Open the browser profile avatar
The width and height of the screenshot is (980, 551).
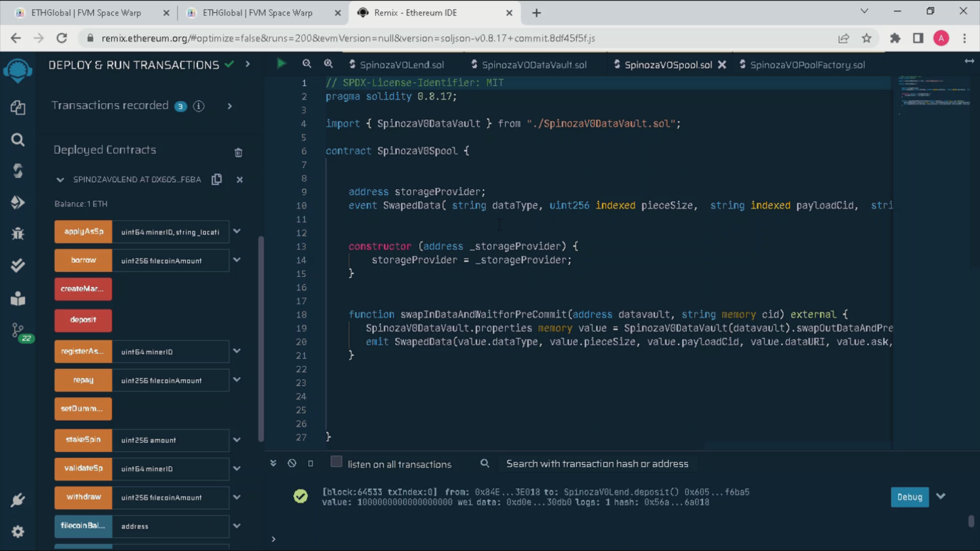click(941, 38)
